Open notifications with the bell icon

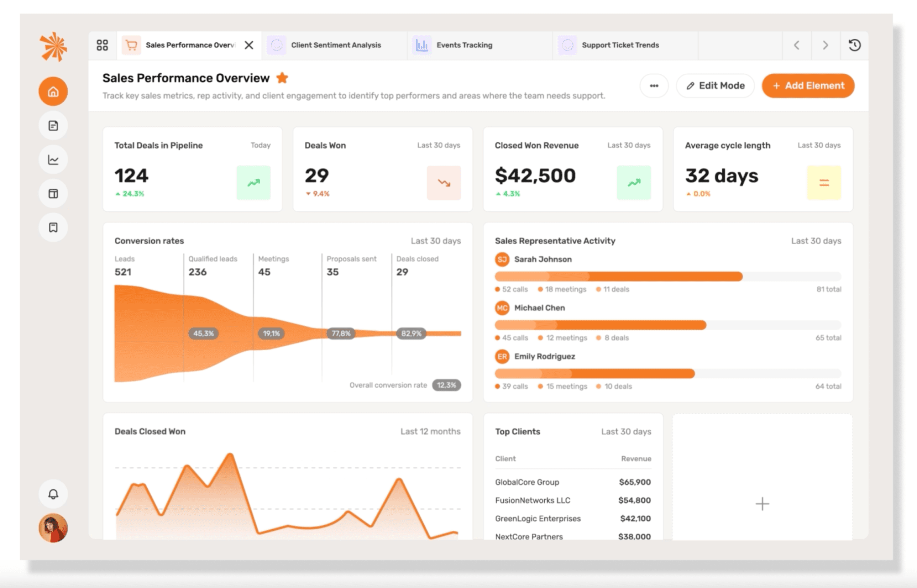click(53, 494)
